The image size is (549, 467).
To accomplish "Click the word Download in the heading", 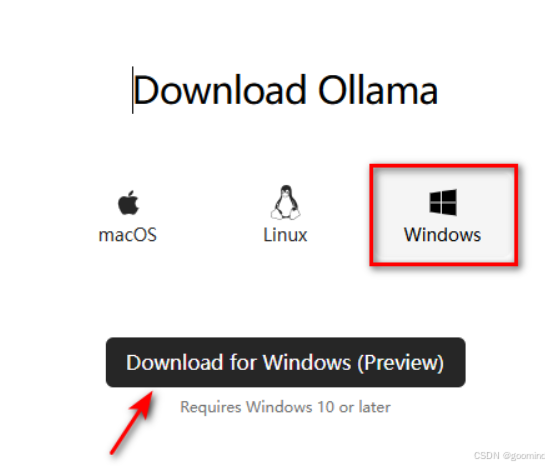I will click(220, 90).
